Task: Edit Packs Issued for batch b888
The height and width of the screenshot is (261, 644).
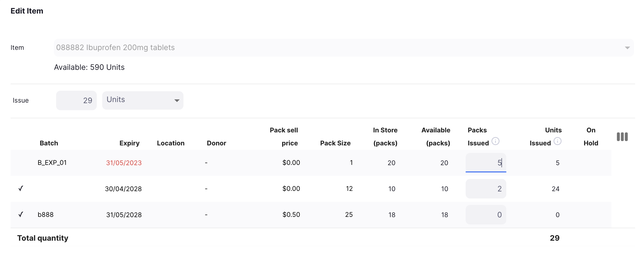Action: click(x=486, y=215)
